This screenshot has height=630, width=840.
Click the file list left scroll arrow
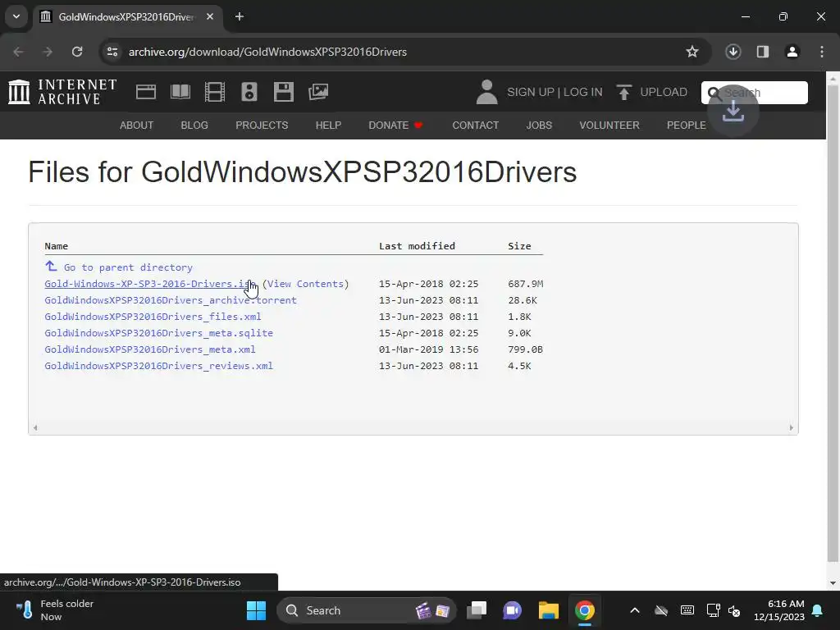(35, 427)
